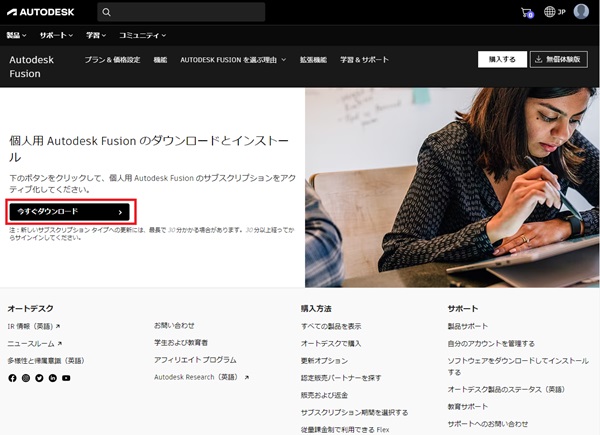Expand the 製品 menu
The width and height of the screenshot is (600, 435).
click(16, 35)
